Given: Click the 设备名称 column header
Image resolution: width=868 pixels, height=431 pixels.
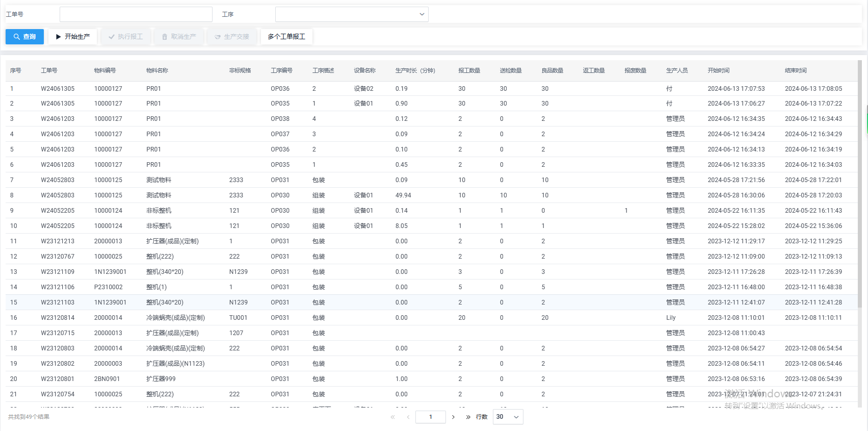Looking at the screenshot, I should [x=364, y=70].
